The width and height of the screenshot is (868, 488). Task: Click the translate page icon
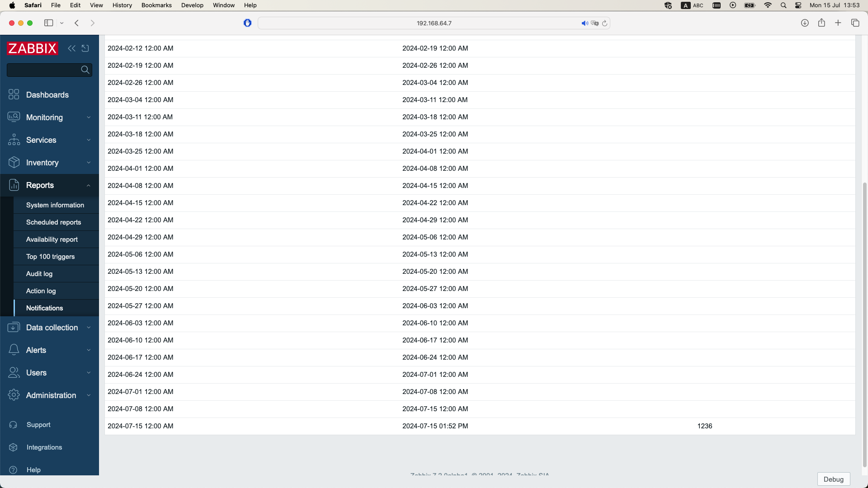594,23
